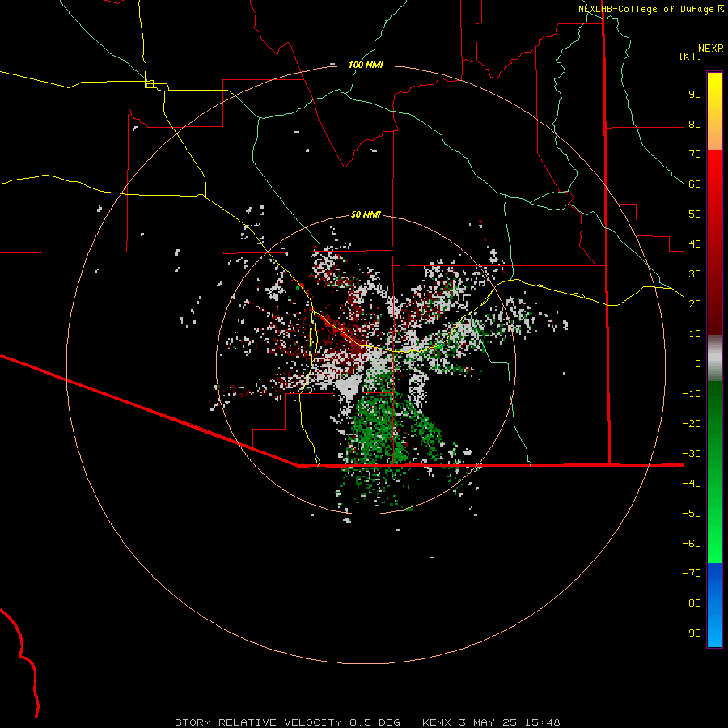Click the -10 value on the velocity scale
Image resolution: width=728 pixels, height=728 pixels.
pos(692,394)
